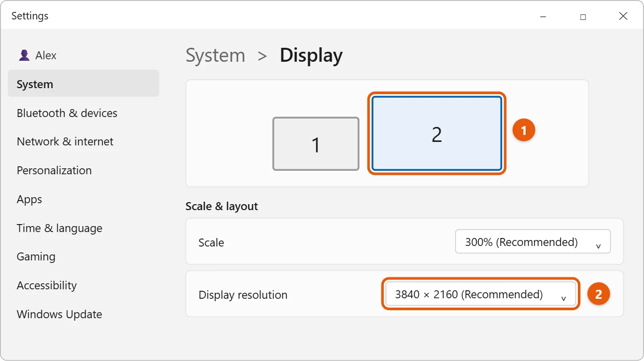
Task: Click the Alex user profile icon
Action: 24,55
